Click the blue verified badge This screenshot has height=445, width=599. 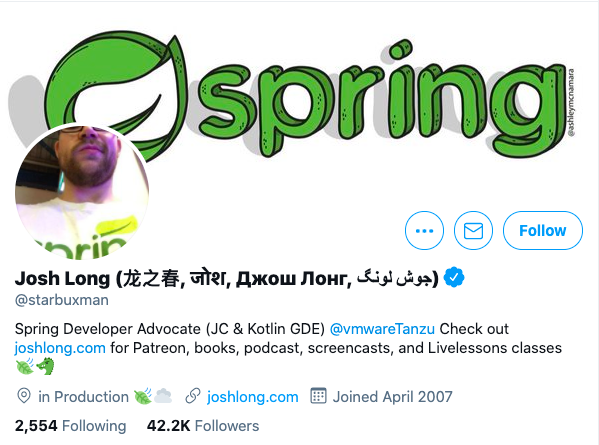[454, 278]
